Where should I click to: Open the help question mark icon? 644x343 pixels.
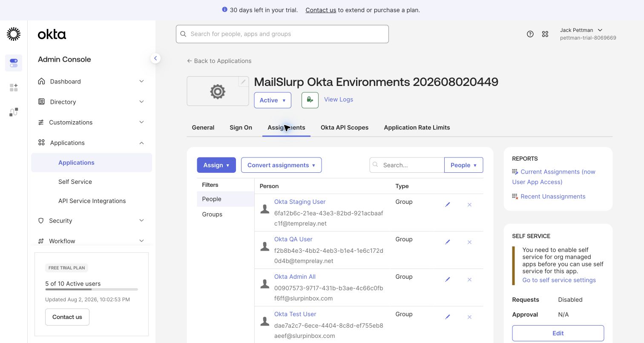coord(530,34)
